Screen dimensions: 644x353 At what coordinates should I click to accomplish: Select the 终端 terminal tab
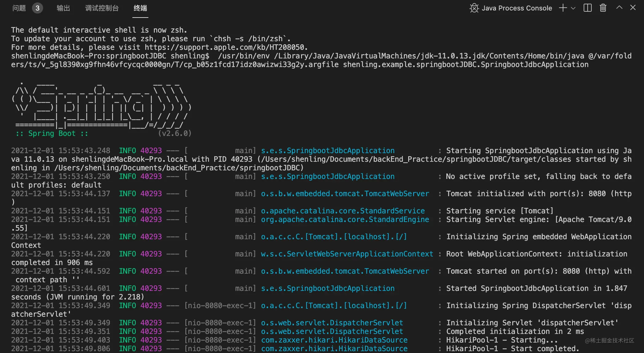(x=140, y=8)
